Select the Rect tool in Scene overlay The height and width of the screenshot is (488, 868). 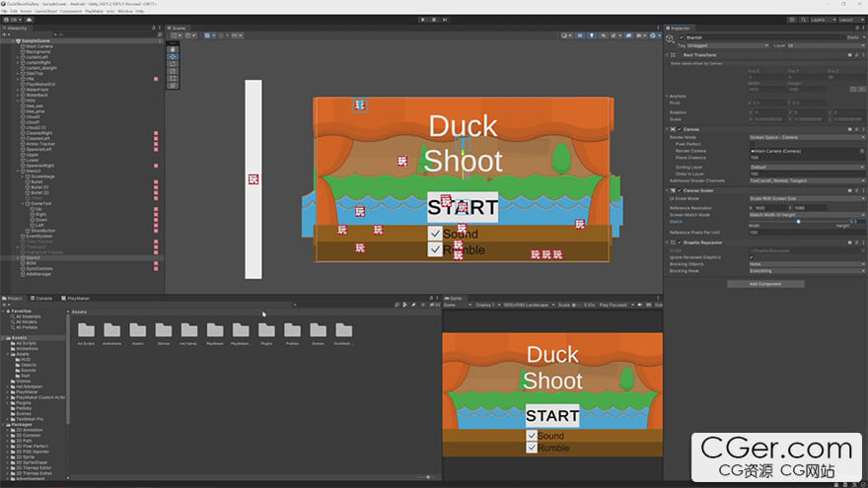173,78
